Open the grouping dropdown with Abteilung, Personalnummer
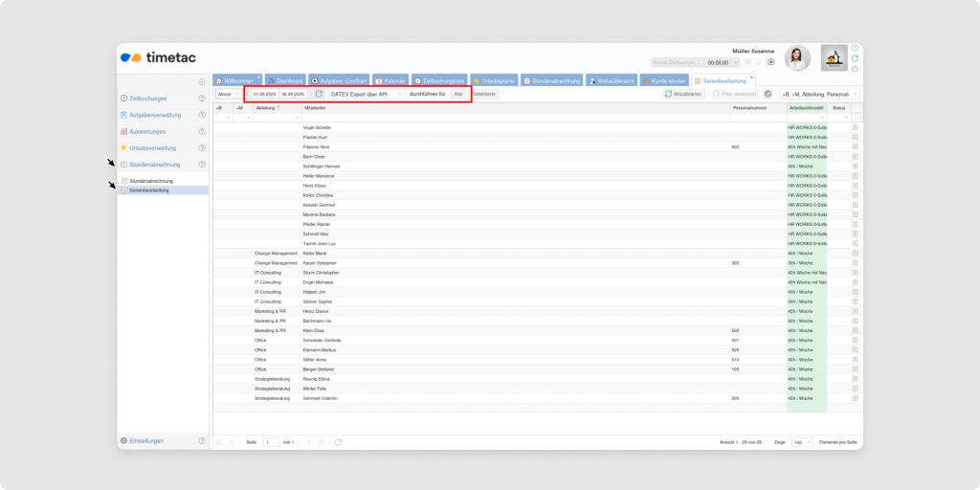The height and width of the screenshot is (490, 980). pyautogui.click(x=820, y=94)
